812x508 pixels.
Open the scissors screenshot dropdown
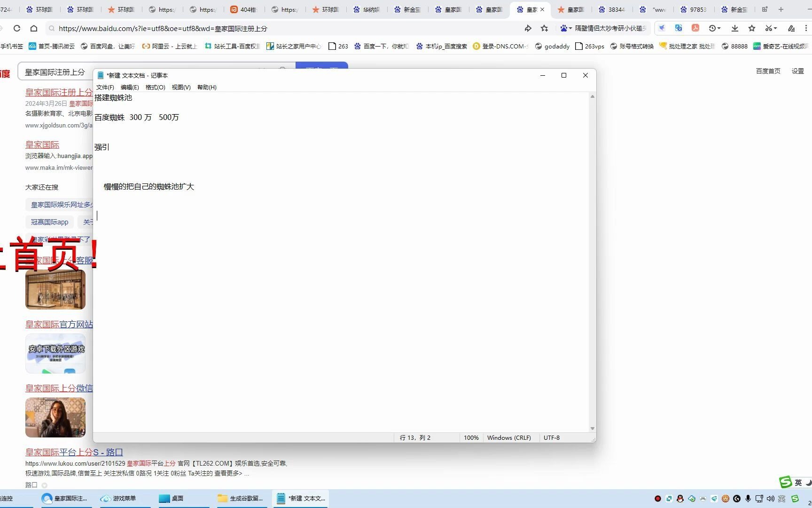point(771,28)
